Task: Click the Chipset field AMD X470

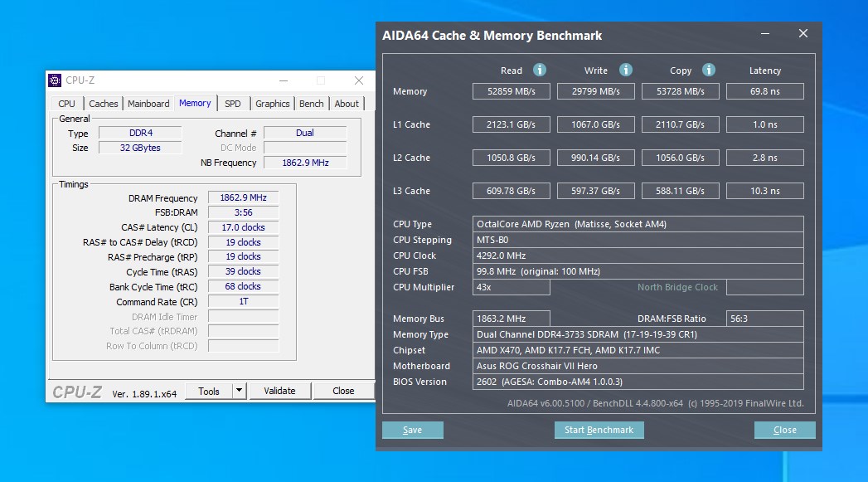Action: [x=638, y=350]
